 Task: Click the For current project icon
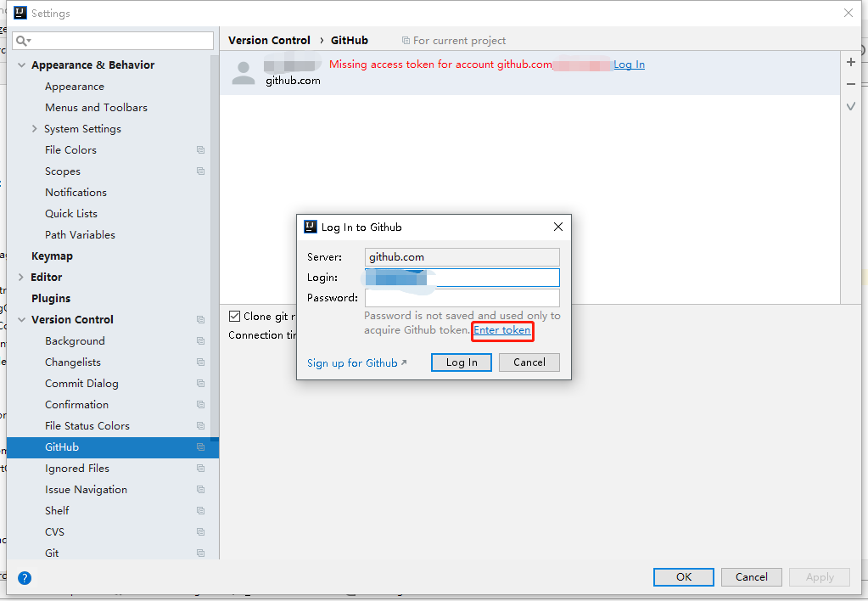pyautogui.click(x=406, y=41)
